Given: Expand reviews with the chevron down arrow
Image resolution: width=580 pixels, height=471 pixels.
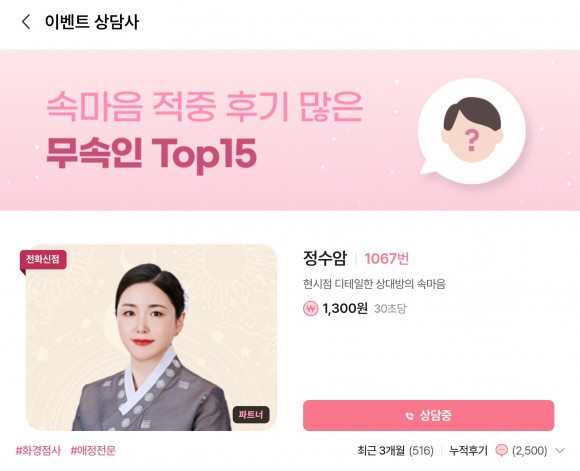Looking at the screenshot, I should pyautogui.click(x=560, y=451).
